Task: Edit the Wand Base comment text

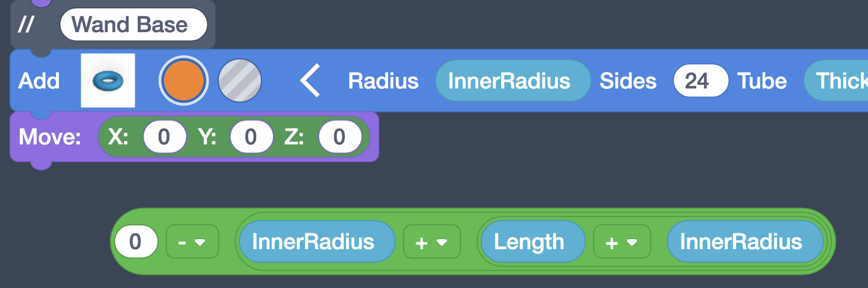Action: tap(130, 25)
